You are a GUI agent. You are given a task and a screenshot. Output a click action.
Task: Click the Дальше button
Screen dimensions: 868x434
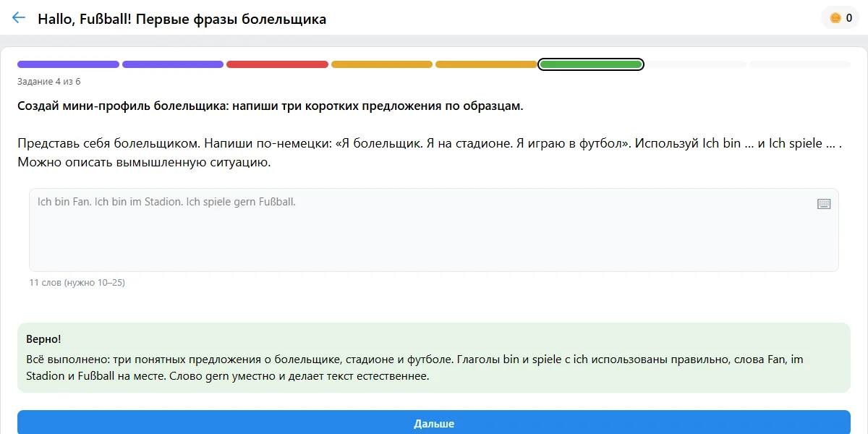click(434, 422)
